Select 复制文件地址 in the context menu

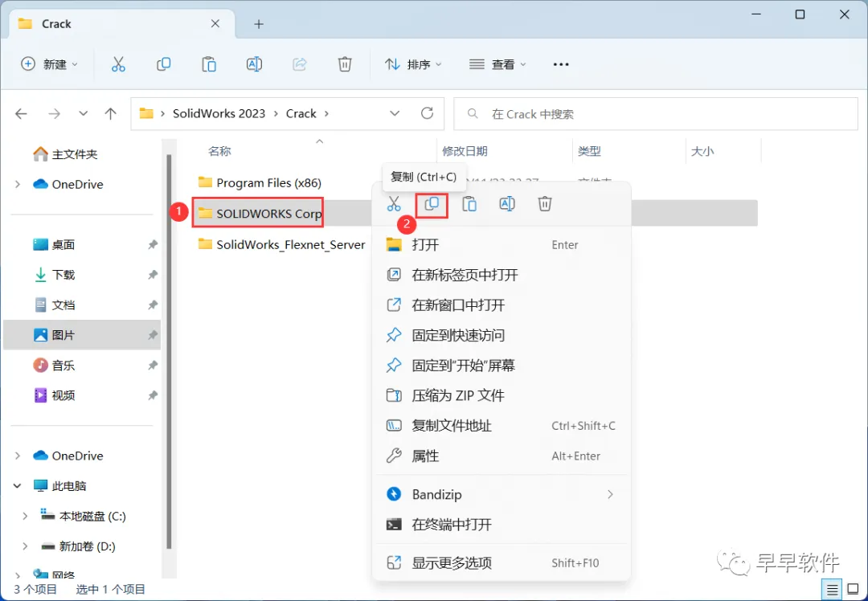click(x=502, y=426)
